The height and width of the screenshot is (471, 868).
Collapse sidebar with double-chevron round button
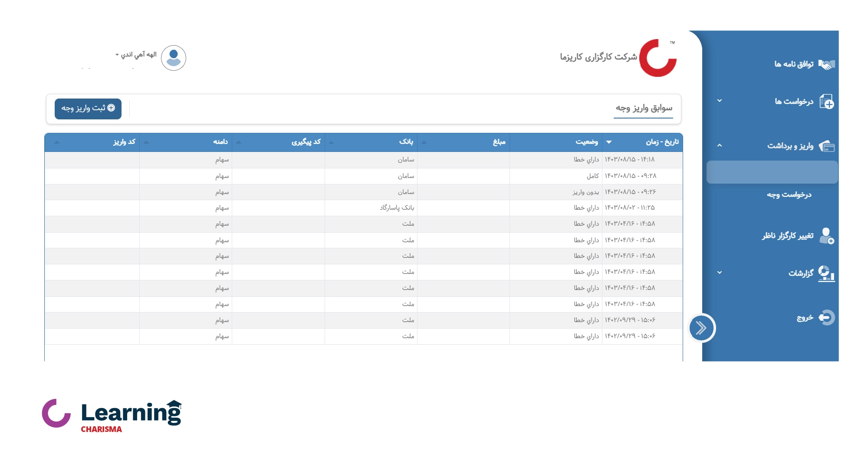(x=701, y=328)
